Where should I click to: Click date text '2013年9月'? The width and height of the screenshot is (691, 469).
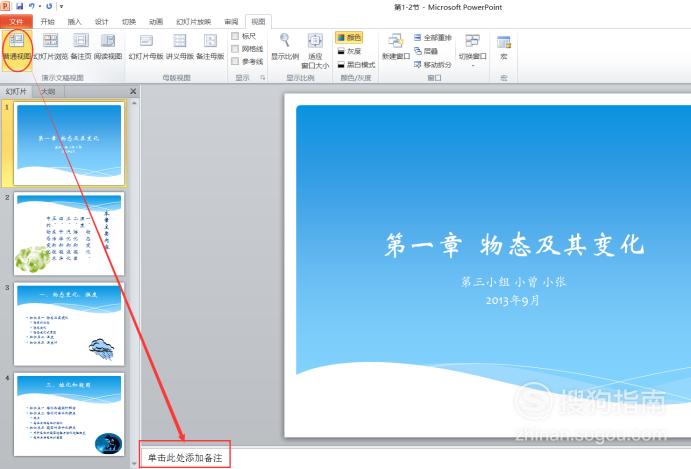[513, 301]
